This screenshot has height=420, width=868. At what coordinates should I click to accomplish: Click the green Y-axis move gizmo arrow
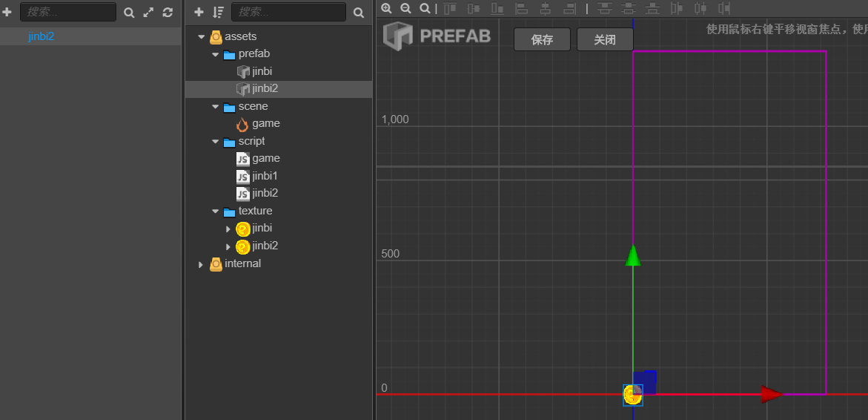coord(633,255)
